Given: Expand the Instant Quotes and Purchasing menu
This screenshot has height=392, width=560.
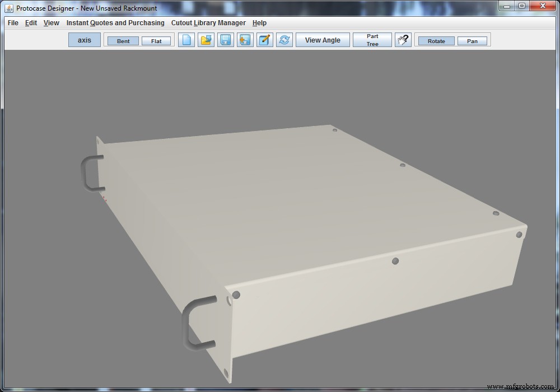Looking at the screenshot, I should tap(115, 23).
